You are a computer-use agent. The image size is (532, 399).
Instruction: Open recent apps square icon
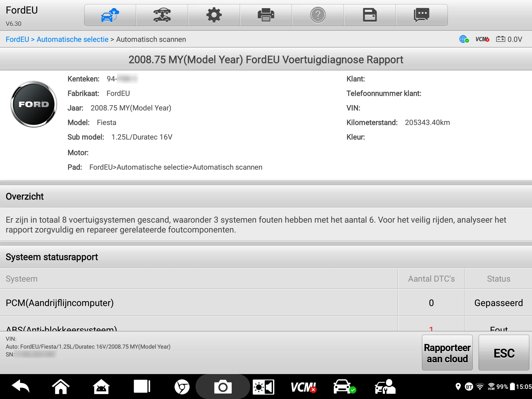point(142,387)
